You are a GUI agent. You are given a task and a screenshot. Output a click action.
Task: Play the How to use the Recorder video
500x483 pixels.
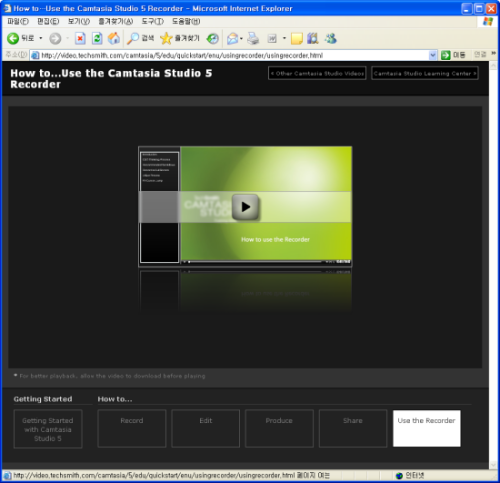[246, 207]
